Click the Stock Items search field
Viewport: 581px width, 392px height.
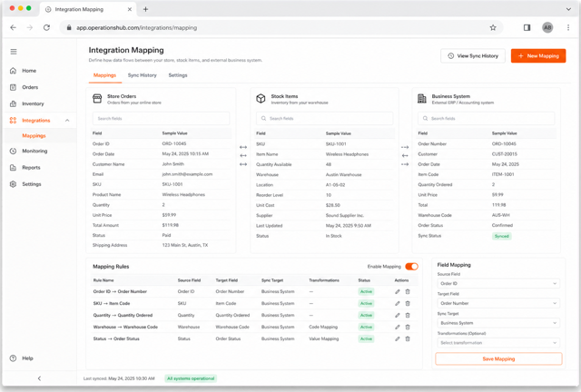325,119
